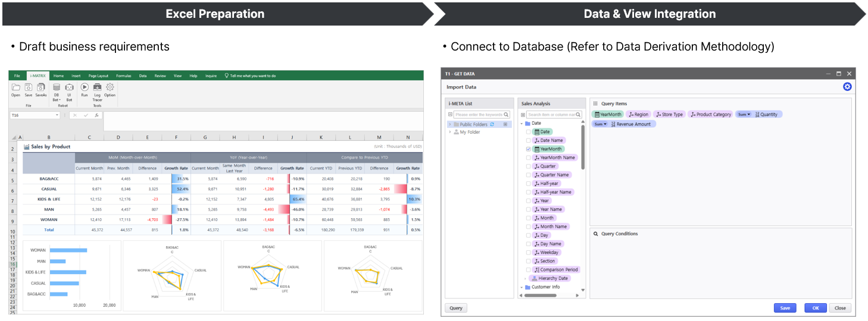Click blue settings gear in Import Data
Image resolution: width=868 pixels, height=321 pixels.
pyautogui.click(x=847, y=87)
